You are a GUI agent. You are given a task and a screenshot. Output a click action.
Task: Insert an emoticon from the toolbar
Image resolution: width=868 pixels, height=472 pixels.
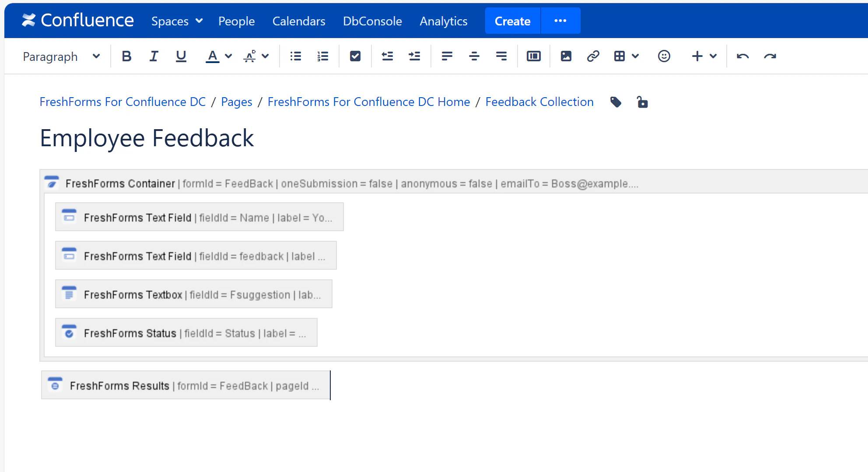pyautogui.click(x=664, y=56)
